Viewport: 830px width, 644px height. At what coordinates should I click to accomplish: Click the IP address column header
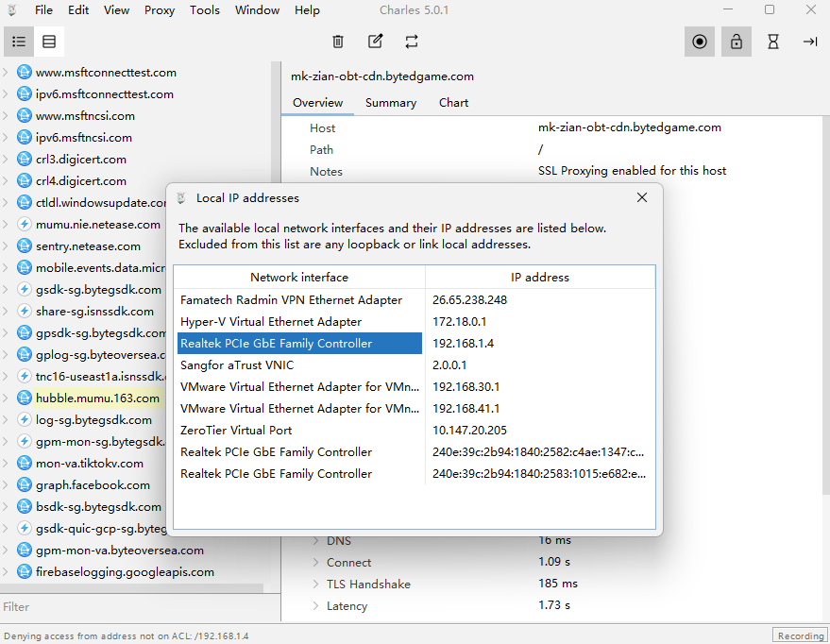point(539,278)
